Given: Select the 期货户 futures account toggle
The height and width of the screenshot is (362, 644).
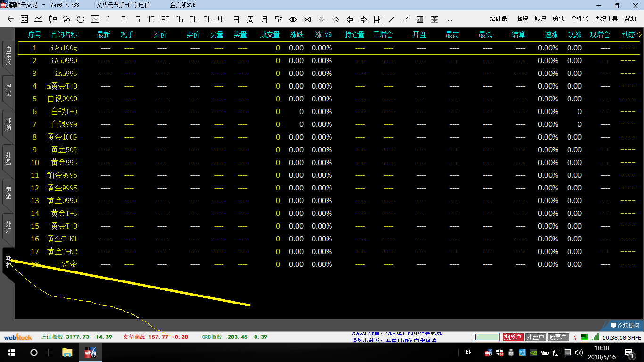Looking at the screenshot, I should pos(512,337).
